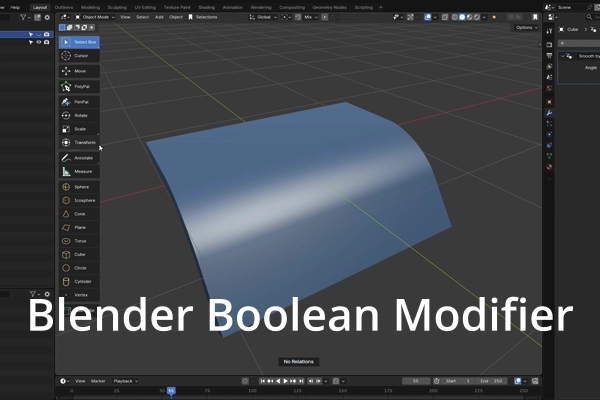Pick the Scale tool
This screenshot has width=600, height=400.
(79, 129)
